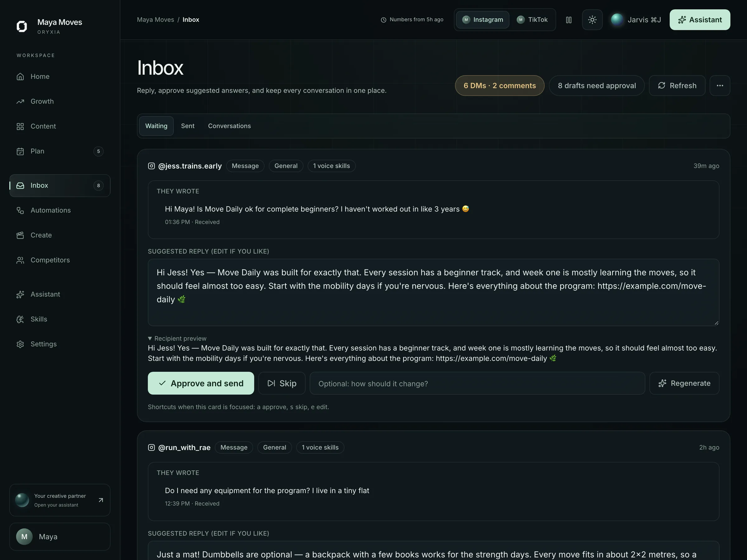Screen dimensions: 747x560
Task: Click the Instagram icon beside @jess.trains.early
Action: coord(151,166)
